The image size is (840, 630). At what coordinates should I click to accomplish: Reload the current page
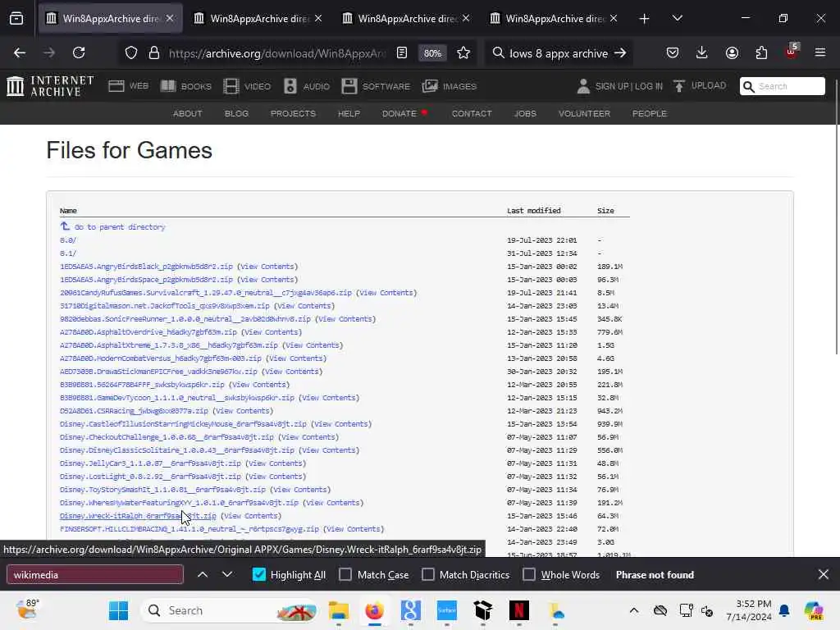(x=79, y=53)
